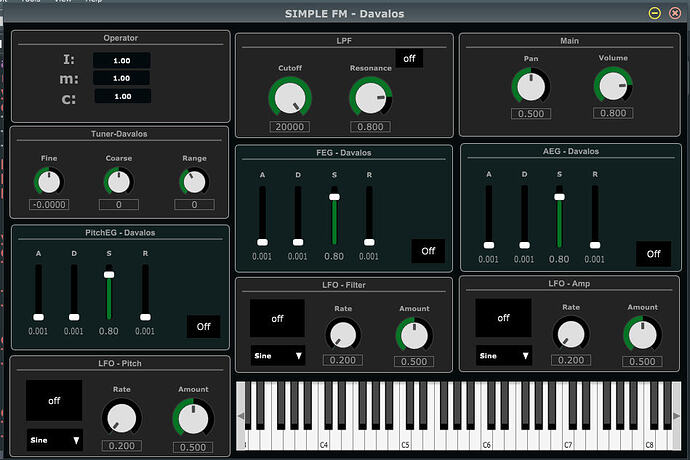Click the LFO Amp Amount knob
This screenshot has height=460, width=690.
click(642, 331)
